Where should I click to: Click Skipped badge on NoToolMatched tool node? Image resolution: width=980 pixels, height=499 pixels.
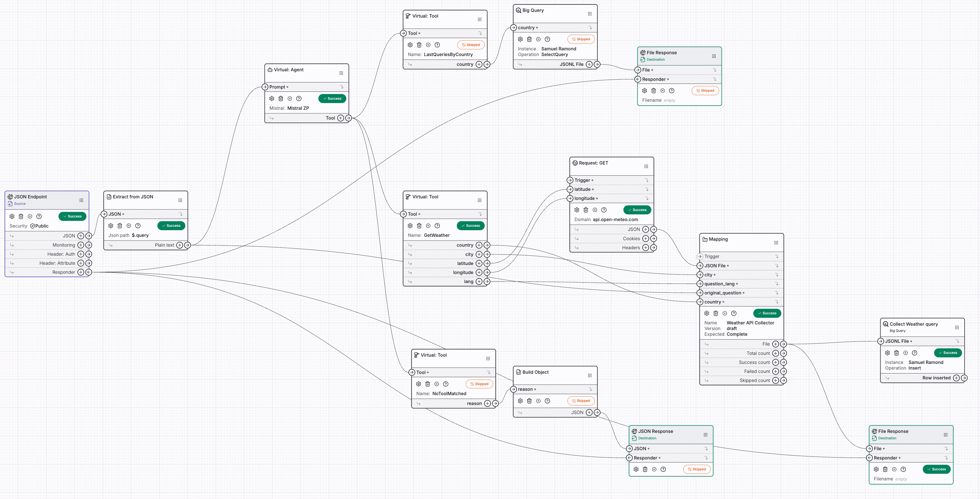tap(479, 384)
